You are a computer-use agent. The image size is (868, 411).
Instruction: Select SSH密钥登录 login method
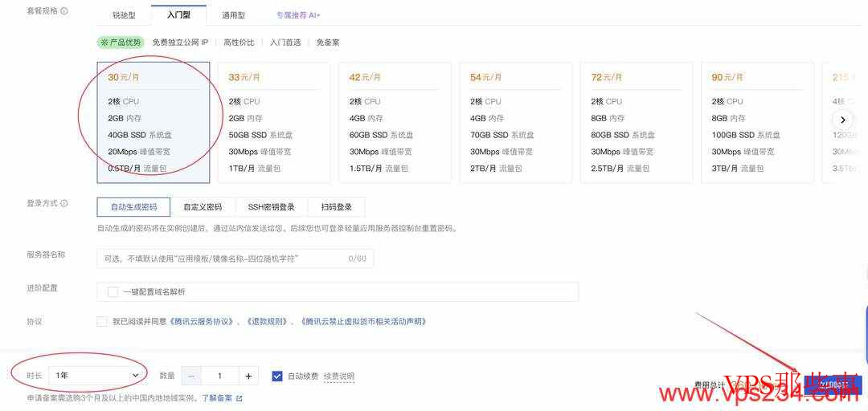point(272,207)
